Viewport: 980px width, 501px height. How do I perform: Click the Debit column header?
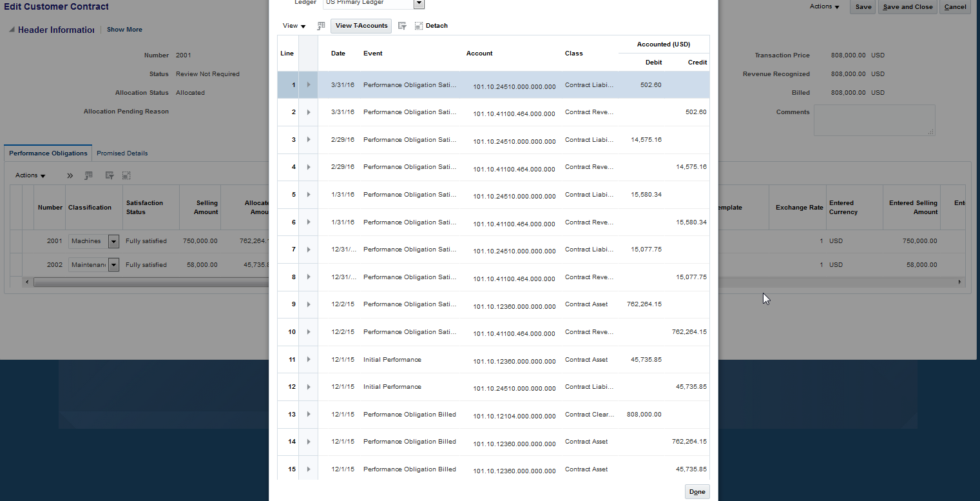[x=653, y=63]
